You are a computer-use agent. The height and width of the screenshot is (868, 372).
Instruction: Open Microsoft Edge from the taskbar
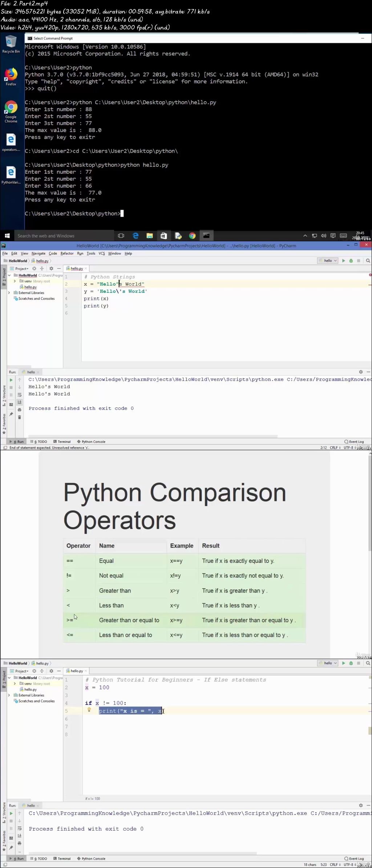click(x=136, y=236)
